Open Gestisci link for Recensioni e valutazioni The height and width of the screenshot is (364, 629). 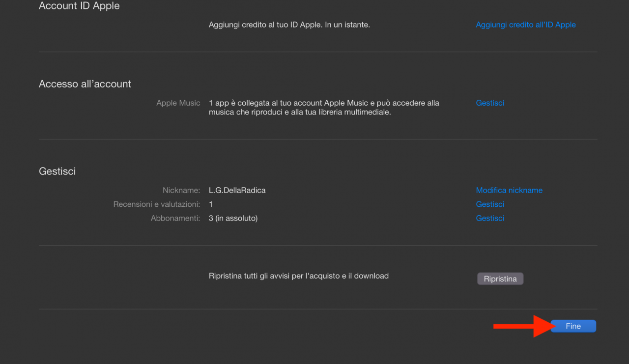[x=490, y=204]
